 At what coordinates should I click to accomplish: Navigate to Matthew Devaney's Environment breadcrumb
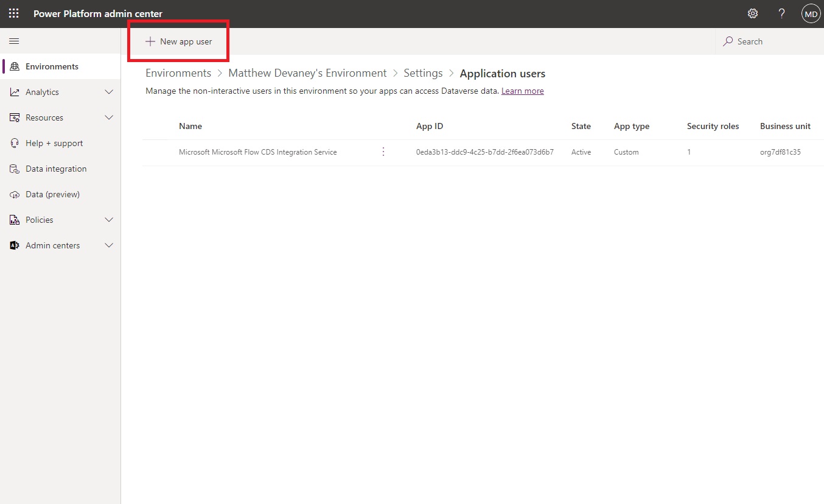click(x=307, y=72)
